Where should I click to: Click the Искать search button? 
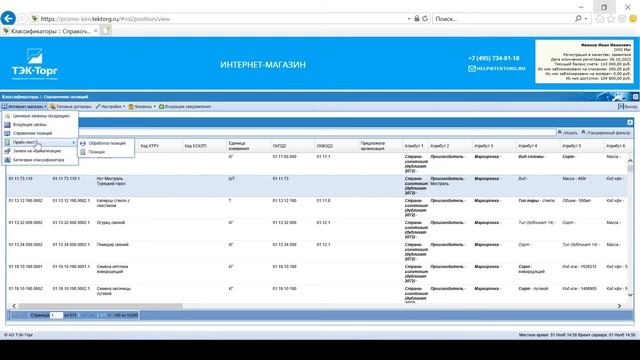(568, 133)
